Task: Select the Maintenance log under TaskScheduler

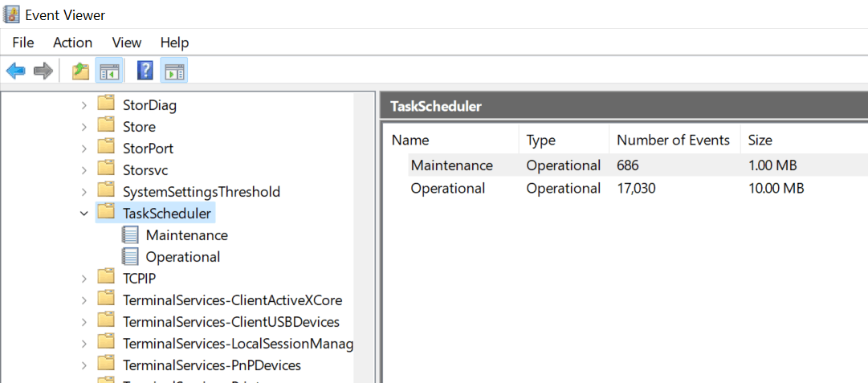Action: click(x=186, y=235)
